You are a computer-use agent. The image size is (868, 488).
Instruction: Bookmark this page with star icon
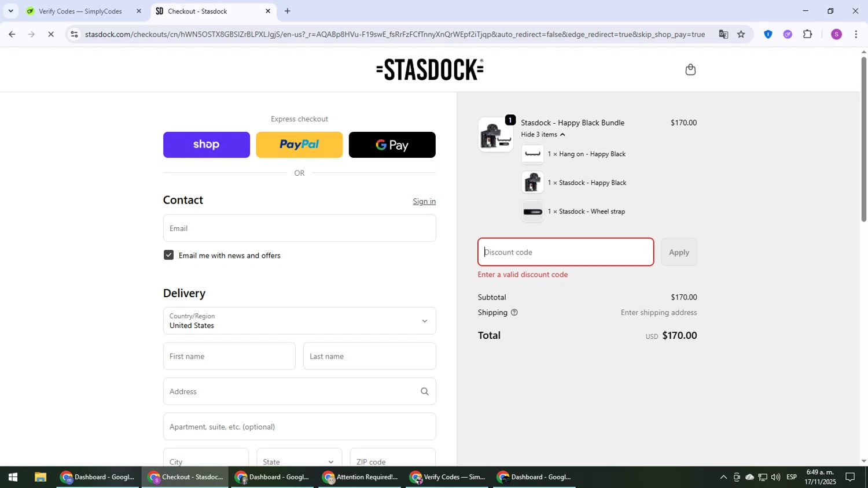(741, 34)
